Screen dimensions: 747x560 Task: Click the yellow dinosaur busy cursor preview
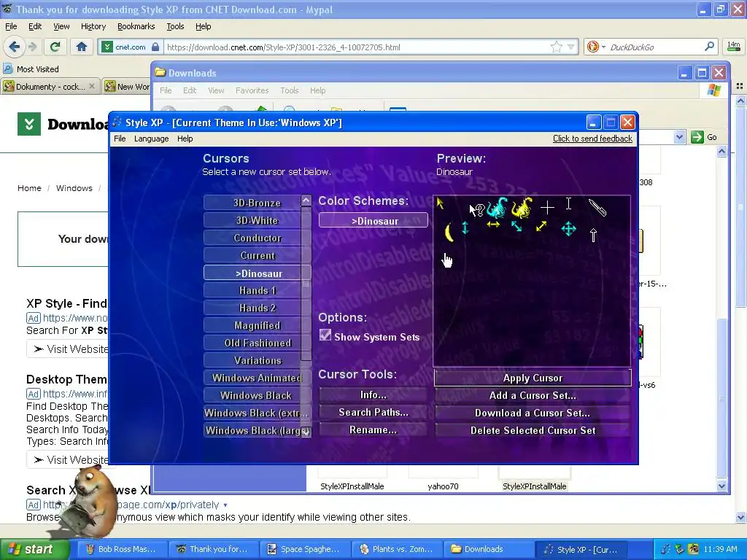point(522,208)
